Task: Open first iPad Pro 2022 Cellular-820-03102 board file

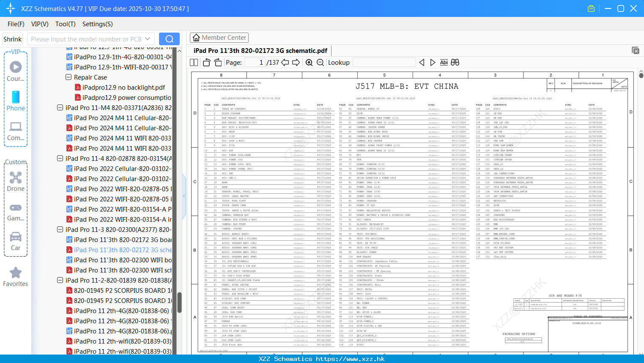Action: (x=119, y=169)
